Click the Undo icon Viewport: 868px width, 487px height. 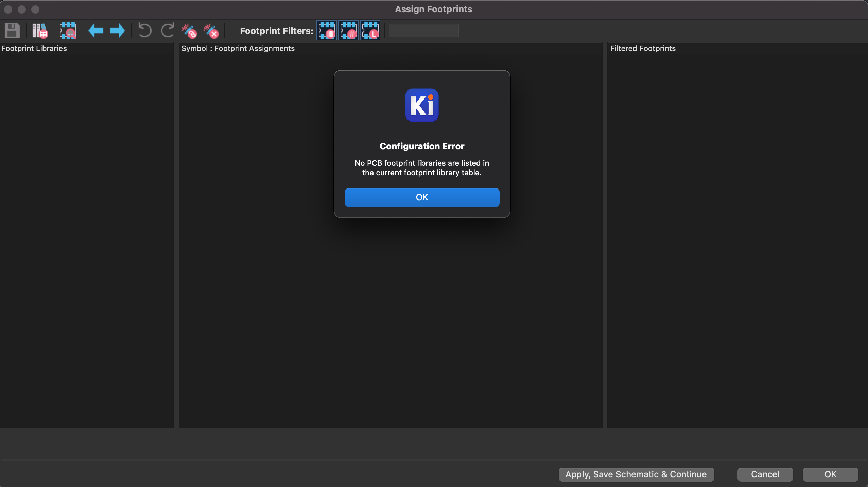[145, 31]
